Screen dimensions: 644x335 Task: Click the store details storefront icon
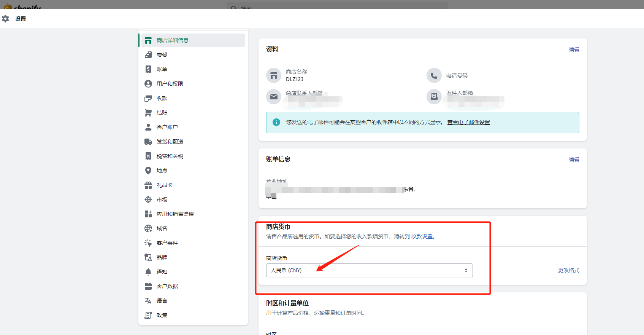pos(148,40)
